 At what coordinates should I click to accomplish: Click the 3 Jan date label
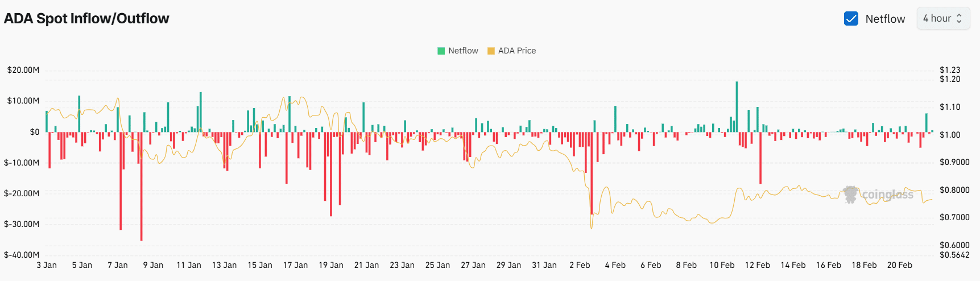[x=47, y=265]
